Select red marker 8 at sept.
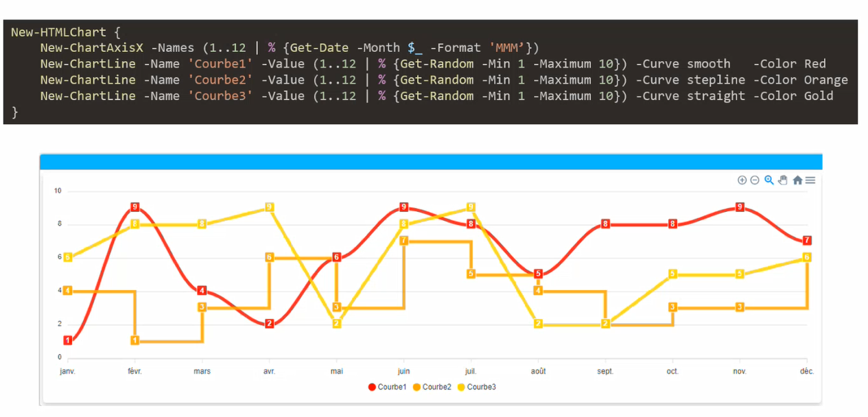The image size is (868, 417). [x=605, y=224]
